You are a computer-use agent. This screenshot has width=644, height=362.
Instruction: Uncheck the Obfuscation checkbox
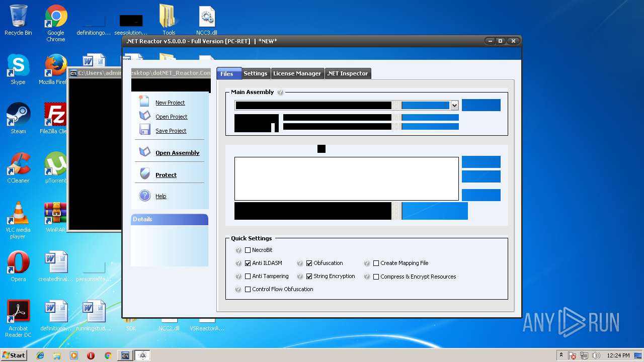[x=309, y=263]
